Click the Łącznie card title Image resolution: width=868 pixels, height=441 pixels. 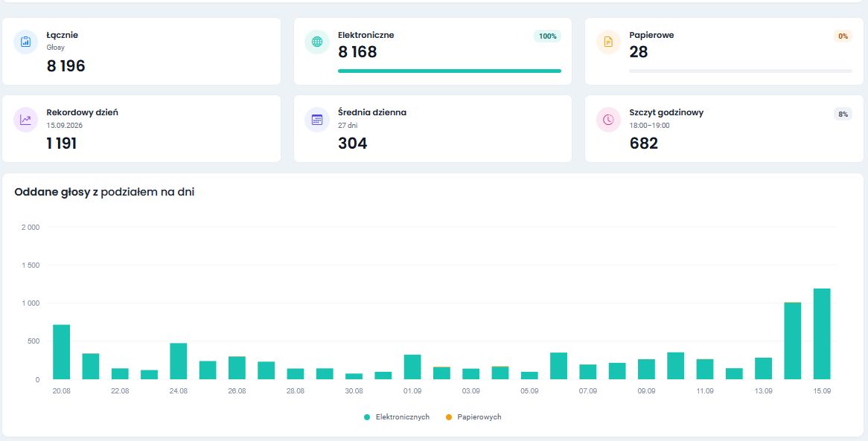point(62,35)
